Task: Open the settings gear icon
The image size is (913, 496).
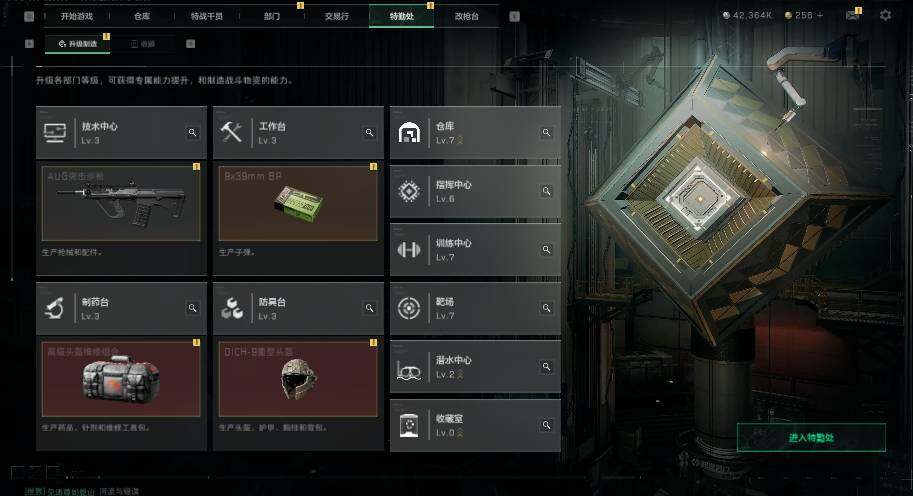Action: [x=885, y=16]
